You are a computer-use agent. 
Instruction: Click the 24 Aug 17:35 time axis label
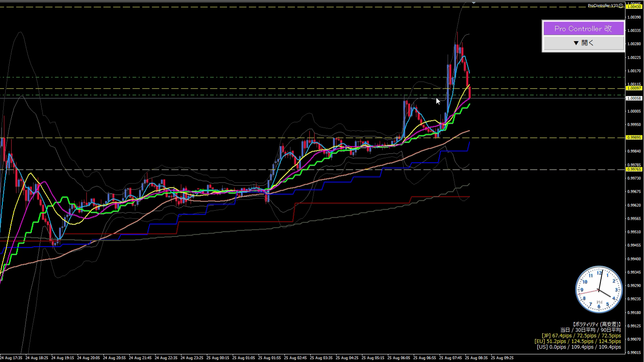click(11, 358)
